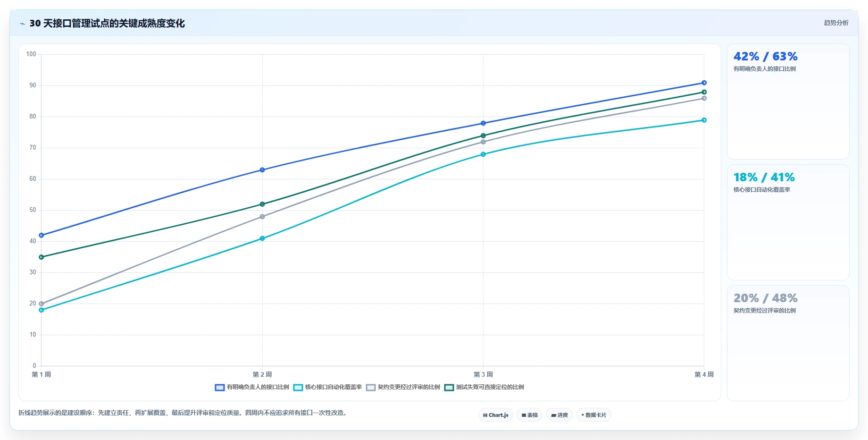Click the 10 y-axis label
The height and width of the screenshot is (440, 868).
coord(33,335)
